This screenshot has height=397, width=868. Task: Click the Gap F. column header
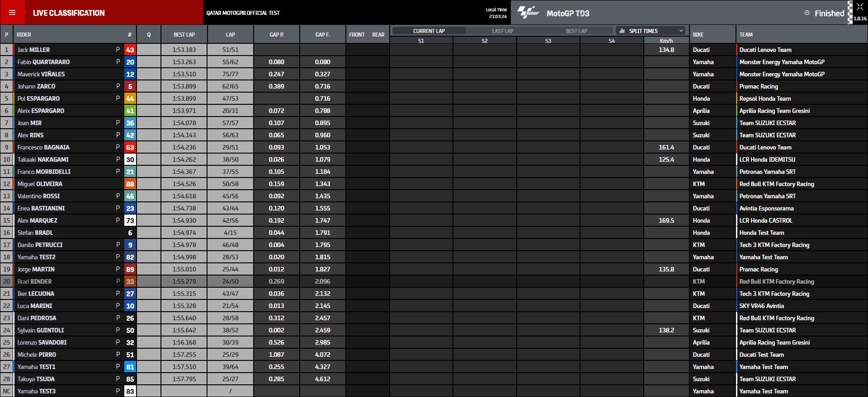click(322, 34)
